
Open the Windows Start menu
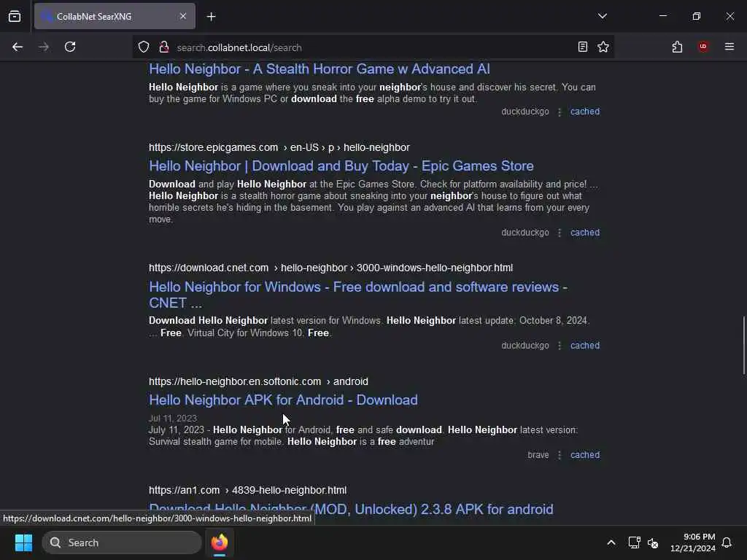23,542
